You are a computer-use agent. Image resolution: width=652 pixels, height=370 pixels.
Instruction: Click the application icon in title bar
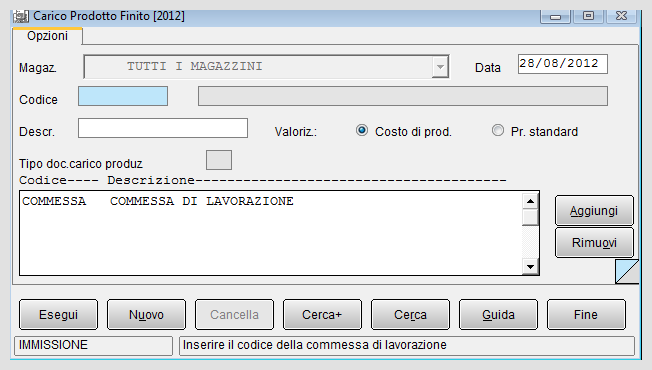point(20,16)
